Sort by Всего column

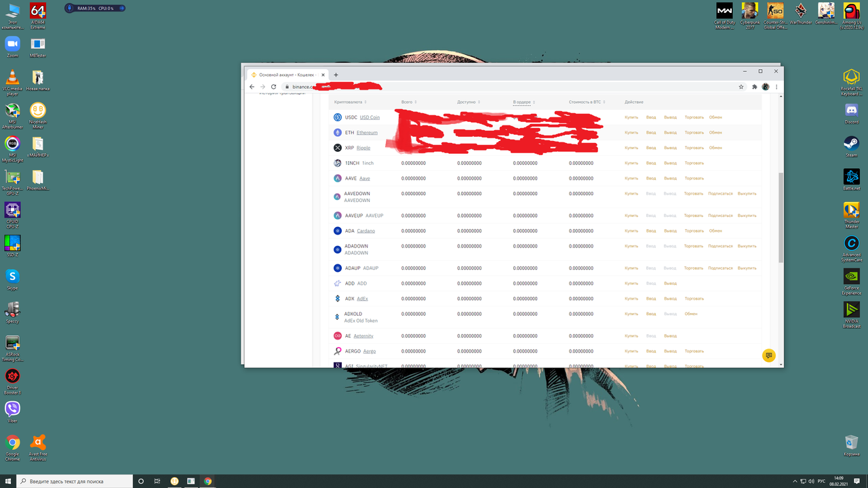point(409,102)
